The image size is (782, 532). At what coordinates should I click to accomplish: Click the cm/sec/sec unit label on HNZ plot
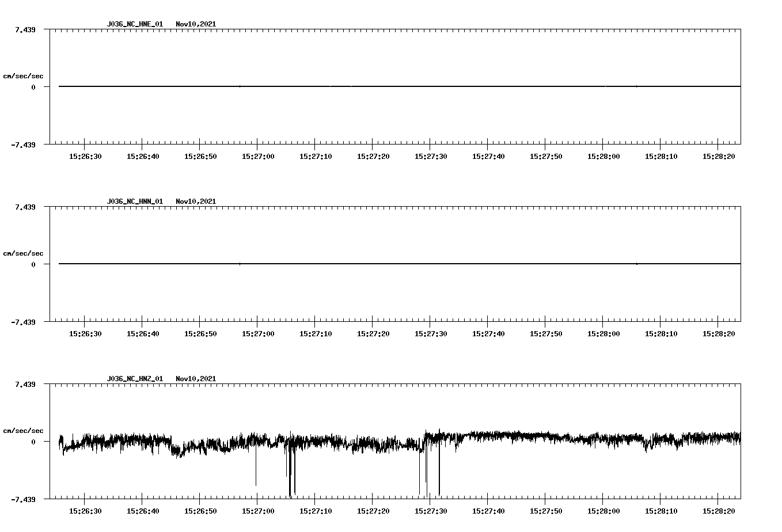tap(23, 431)
